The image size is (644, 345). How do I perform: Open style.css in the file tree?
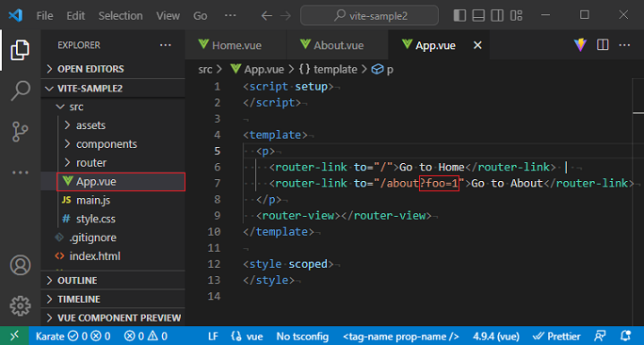113,220
